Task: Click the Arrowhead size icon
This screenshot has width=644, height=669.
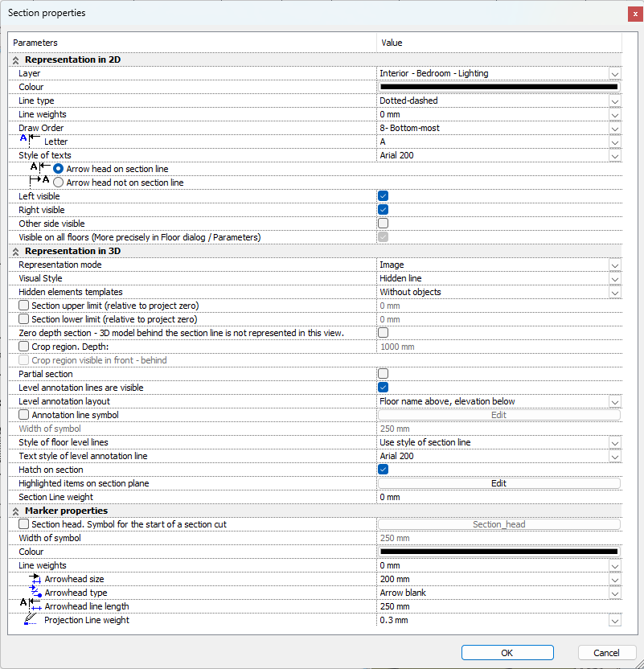Action: (34, 579)
